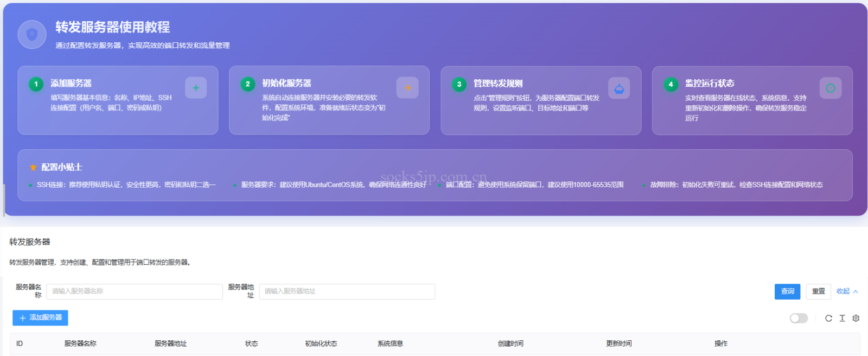
Task: Click the icon in 管理转发规则 card
Action: (x=619, y=88)
